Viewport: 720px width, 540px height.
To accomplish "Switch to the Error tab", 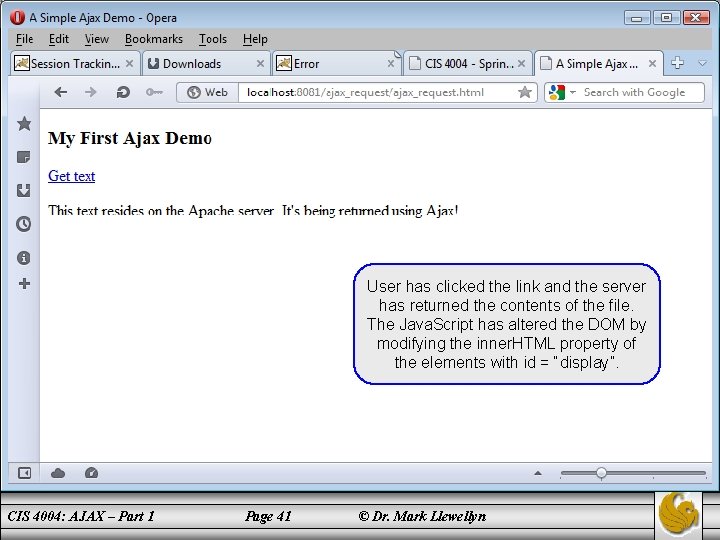I will pos(336,63).
